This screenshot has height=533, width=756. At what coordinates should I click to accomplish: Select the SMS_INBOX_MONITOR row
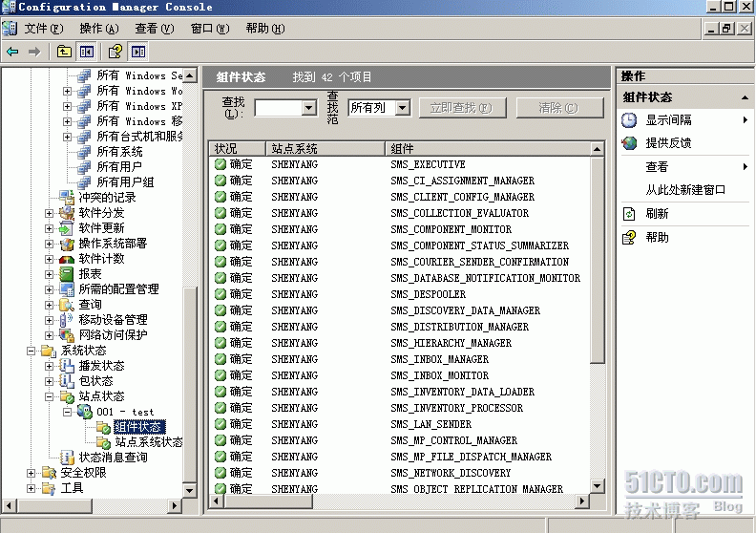[x=399, y=375]
